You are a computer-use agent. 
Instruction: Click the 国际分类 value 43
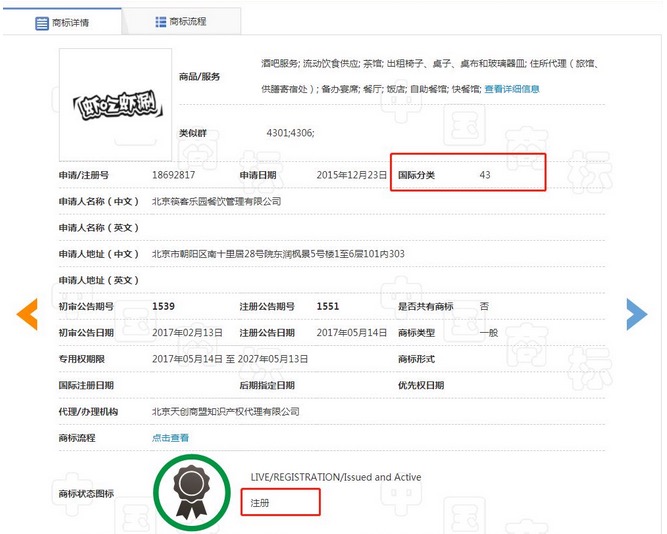(485, 174)
